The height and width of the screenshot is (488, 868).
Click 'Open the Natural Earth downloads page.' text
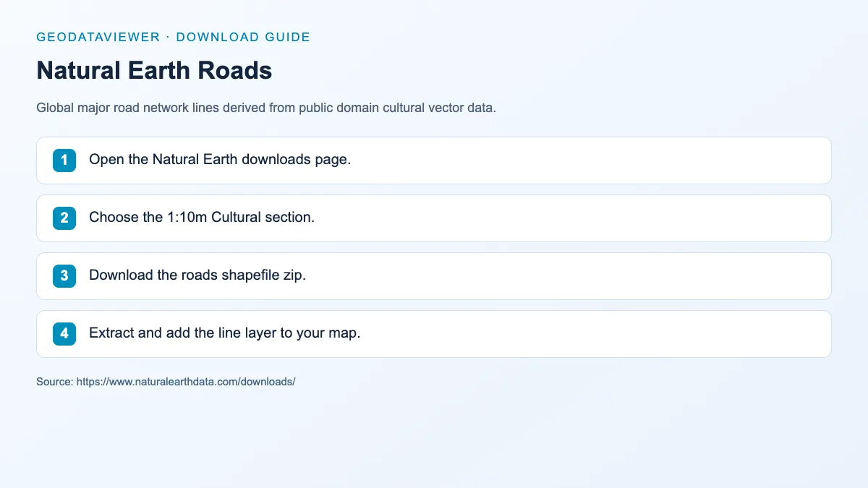click(x=220, y=160)
